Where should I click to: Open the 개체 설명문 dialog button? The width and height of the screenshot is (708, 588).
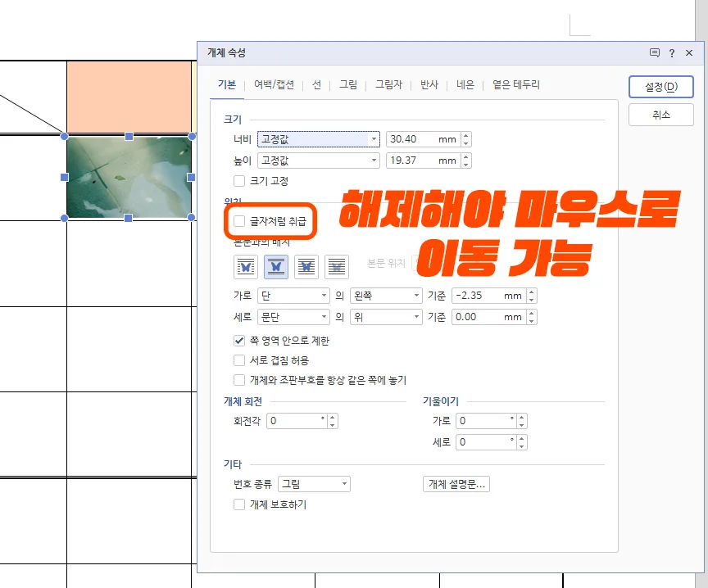[x=456, y=483]
